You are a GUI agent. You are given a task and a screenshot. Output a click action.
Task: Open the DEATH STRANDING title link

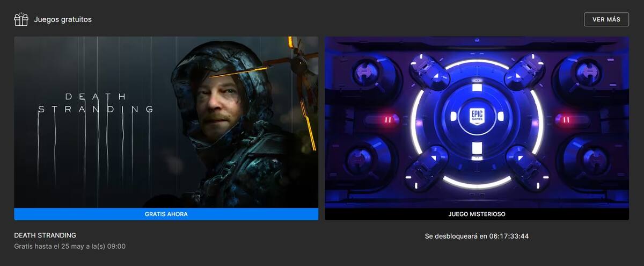(45, 235)
